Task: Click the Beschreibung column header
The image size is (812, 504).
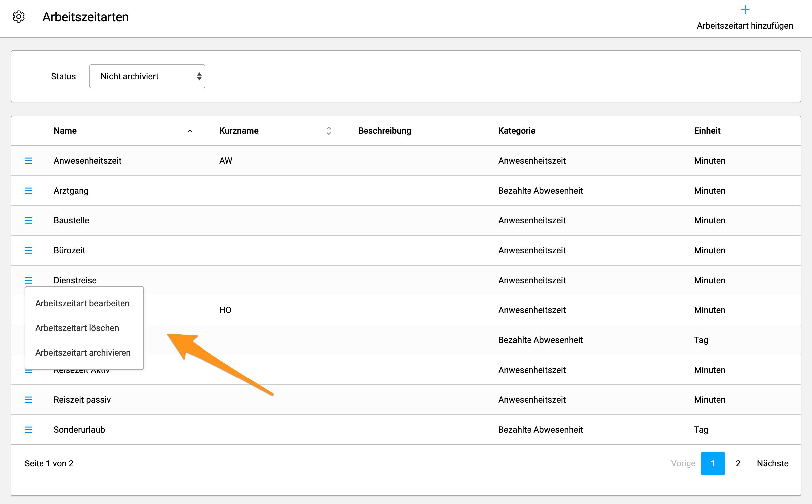Action: pyautogui.click(x=384, y=131)
